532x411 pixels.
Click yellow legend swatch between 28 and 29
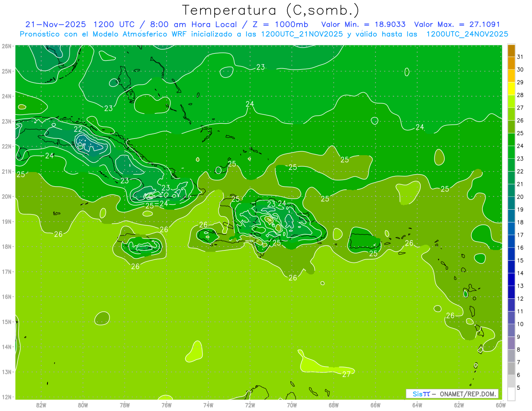pyautogui.click(x=511, y=89)
